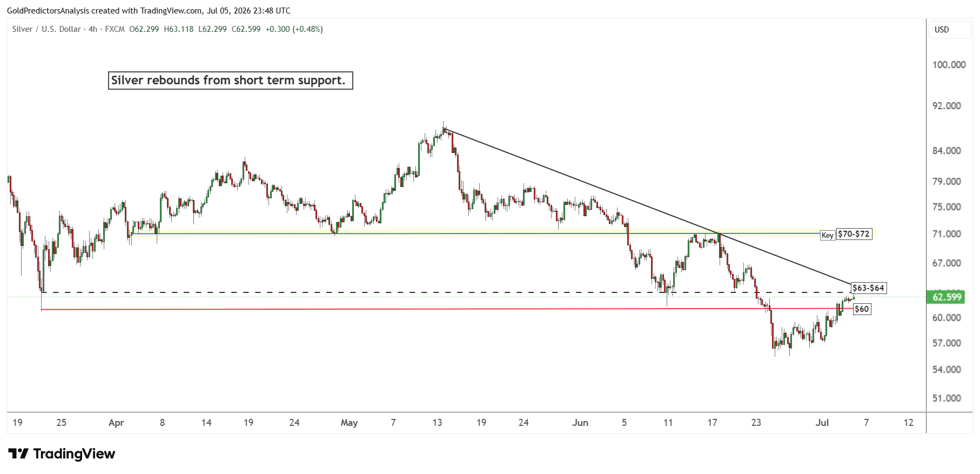The image size is (980, 474).
Task: Click the open value O62.299
Action: [x=144, y=29]
